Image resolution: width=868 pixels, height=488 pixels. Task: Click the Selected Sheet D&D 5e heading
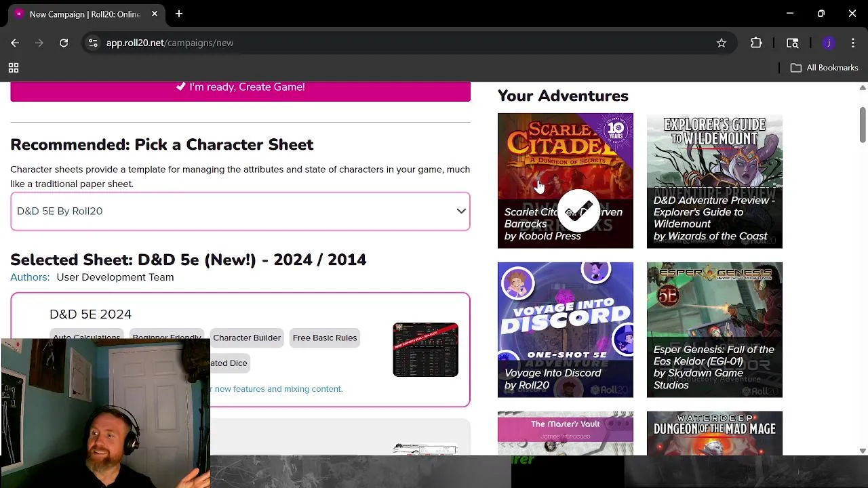pyautogui.click(x=189, y=260)
